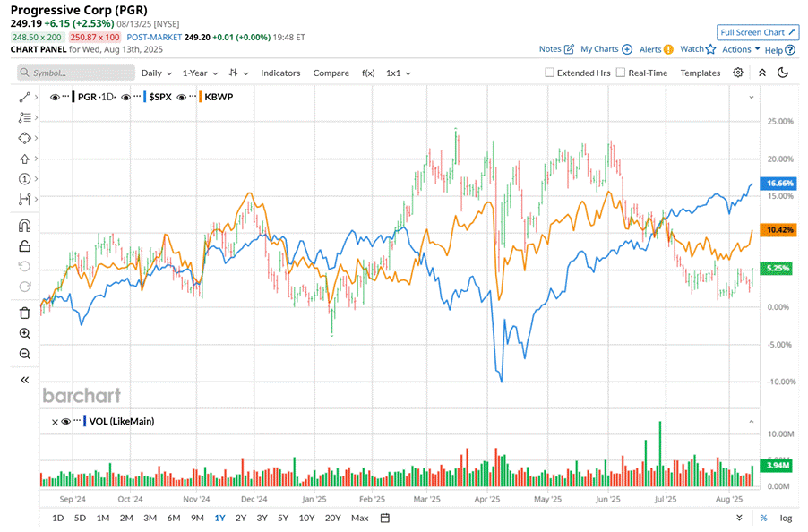Focus the Symbol search field
The height and width of the screenshot is (532, 808).
(76, 73)
